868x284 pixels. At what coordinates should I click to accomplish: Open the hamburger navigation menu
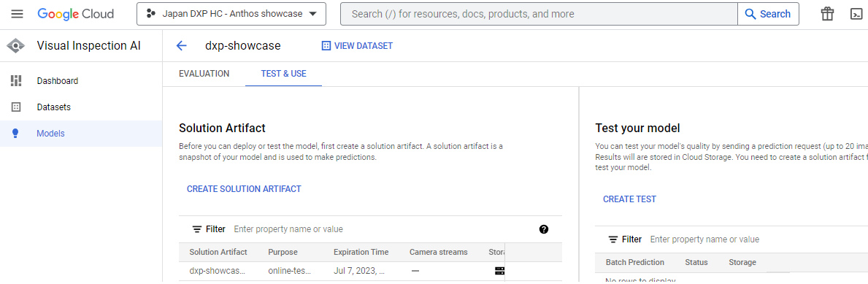click(18, 14)
